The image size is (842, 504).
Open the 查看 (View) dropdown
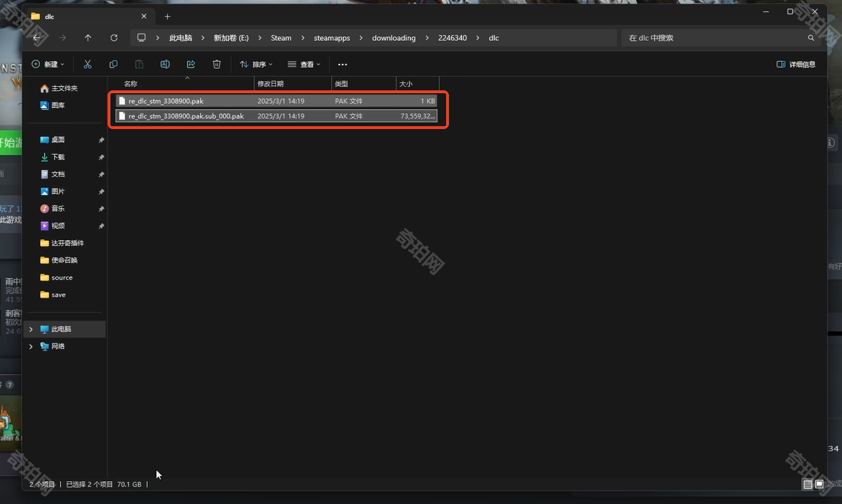[x=304, y=65]
